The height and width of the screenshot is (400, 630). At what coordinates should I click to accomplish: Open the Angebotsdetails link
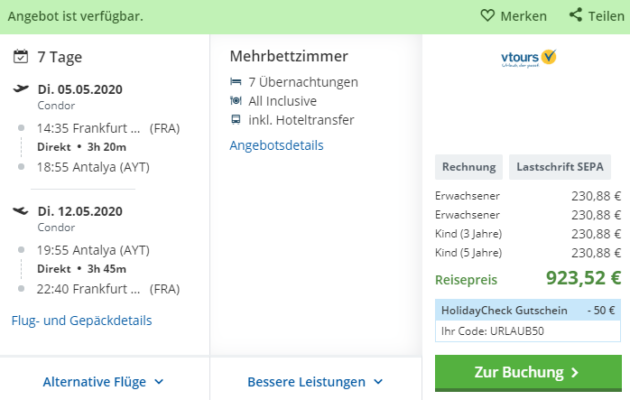(x=276, y=145)
